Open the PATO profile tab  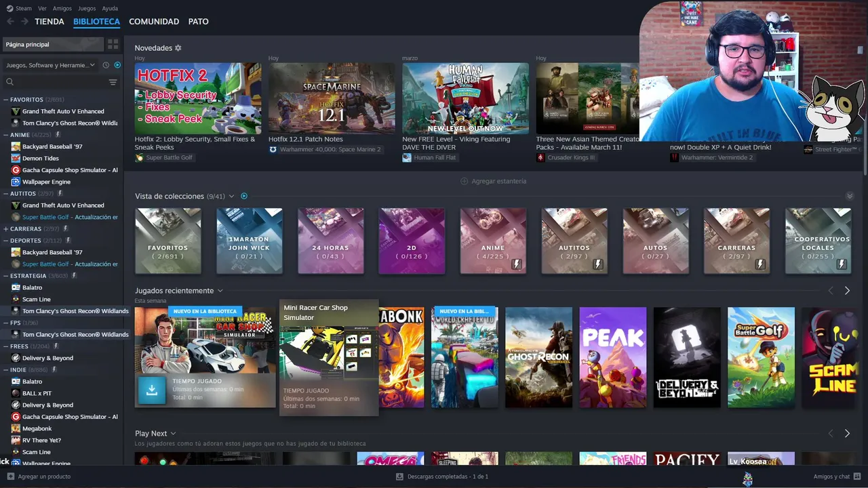click(199, 22)
